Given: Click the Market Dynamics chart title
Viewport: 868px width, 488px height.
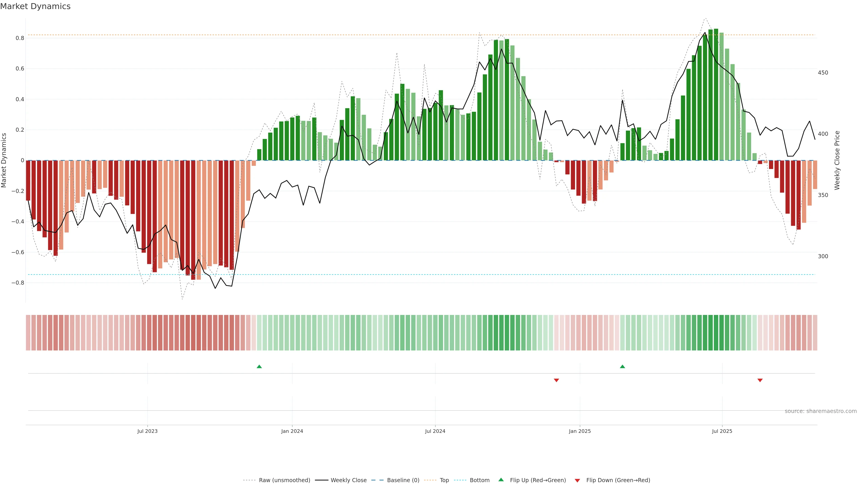Looking at the screenshot, I should [x=35, y=6].
